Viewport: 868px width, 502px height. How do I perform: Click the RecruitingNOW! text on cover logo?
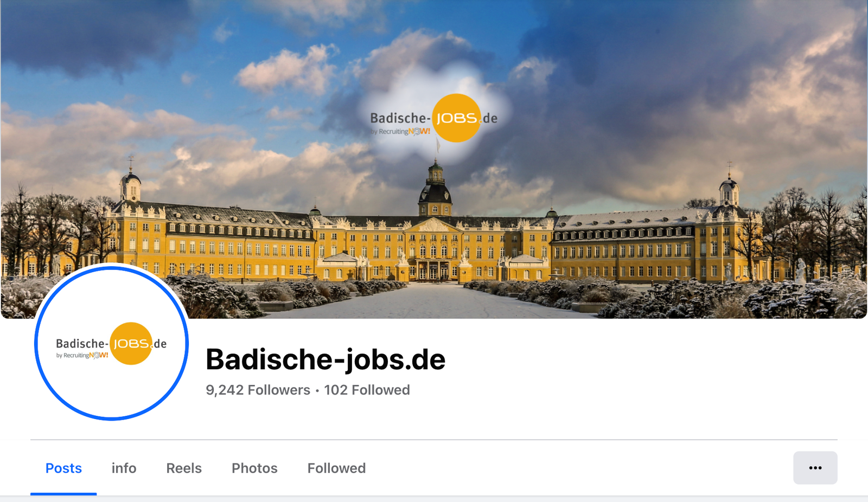400,132
